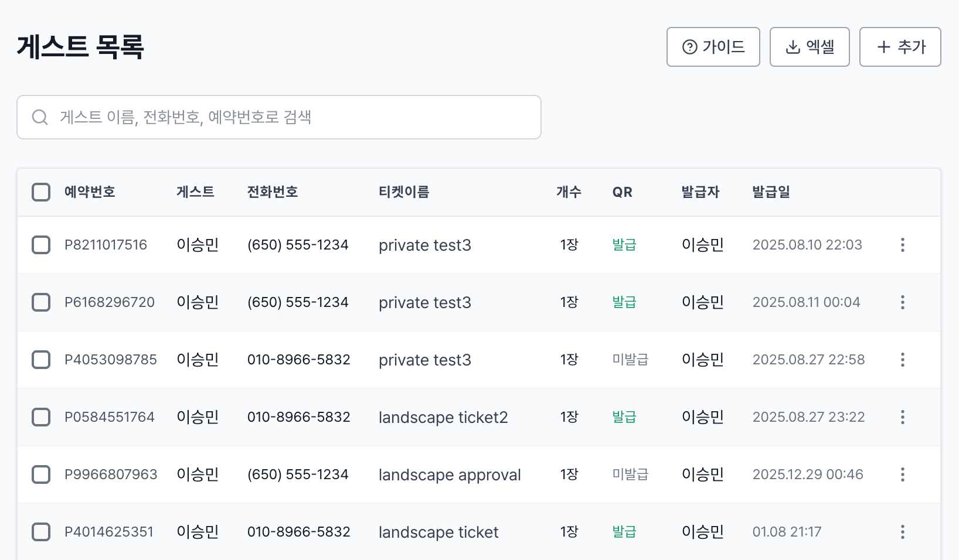Click 미발급 status on landscape approval row
Screen dimensions: 959x560
tap(630, 474)
